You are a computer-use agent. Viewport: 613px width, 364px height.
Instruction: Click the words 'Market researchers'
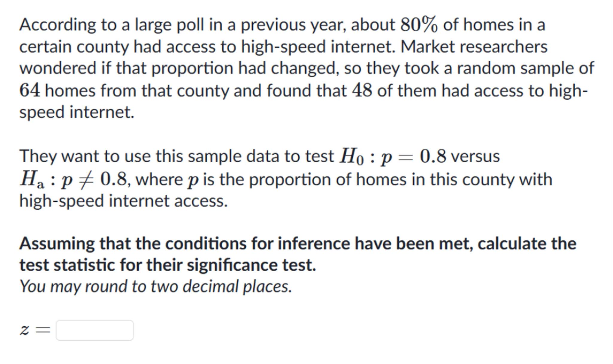pos(474,47)
